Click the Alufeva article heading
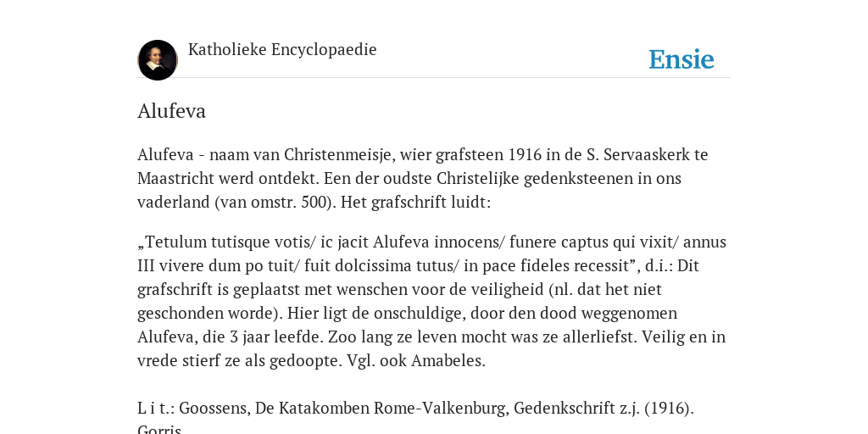This screenshot has width=868, height=434. point(171,111)
